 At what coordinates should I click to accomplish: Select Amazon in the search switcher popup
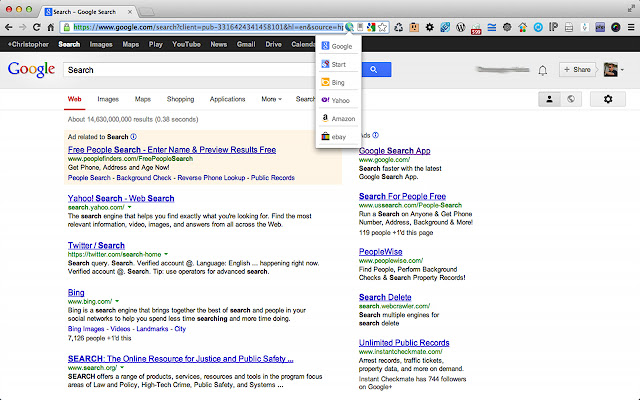click(x=337, y=118)
